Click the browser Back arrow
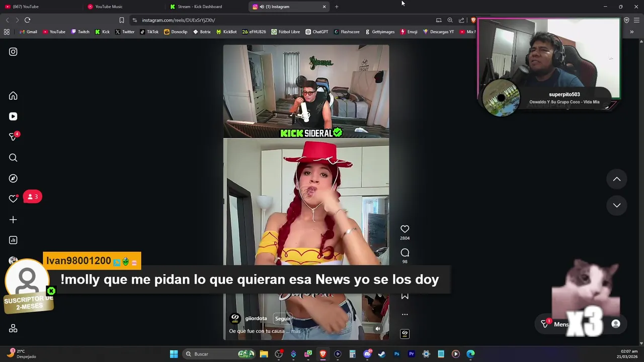The height and width of the screenshot is (362, 644). click(x=7, y=20)
